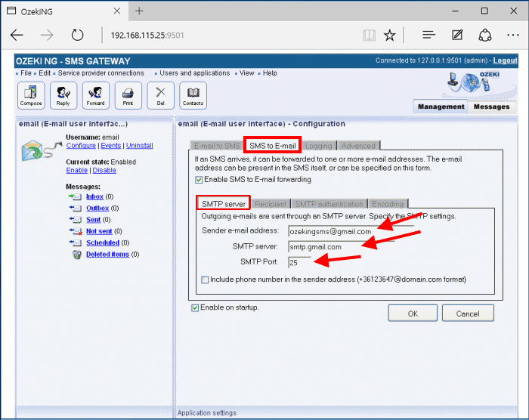Switch to E-mail to SMS tab
The image size is (529, 420).
(x=217, y=146)
